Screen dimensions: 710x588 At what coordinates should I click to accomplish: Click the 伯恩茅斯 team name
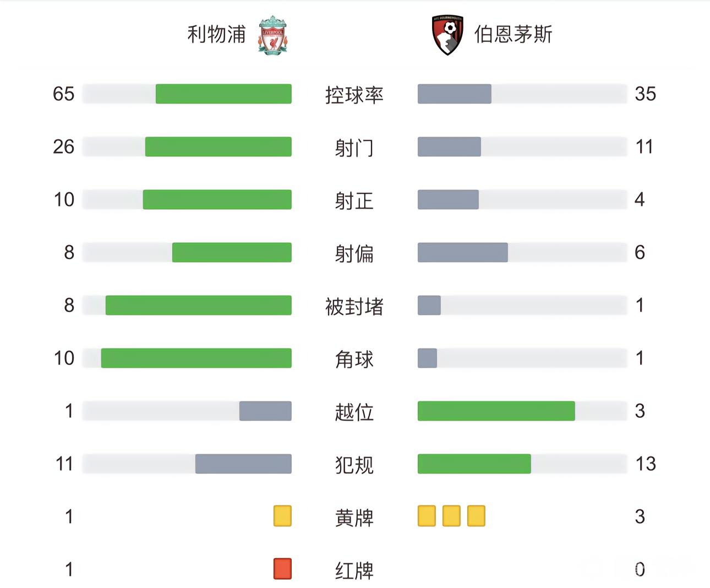coord(513,34)
